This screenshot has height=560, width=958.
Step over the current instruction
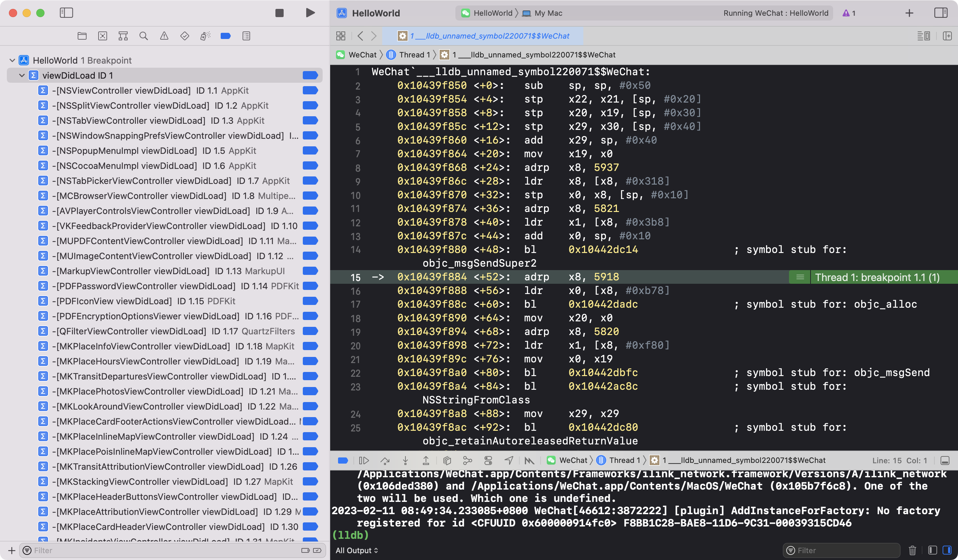point(385,461)
